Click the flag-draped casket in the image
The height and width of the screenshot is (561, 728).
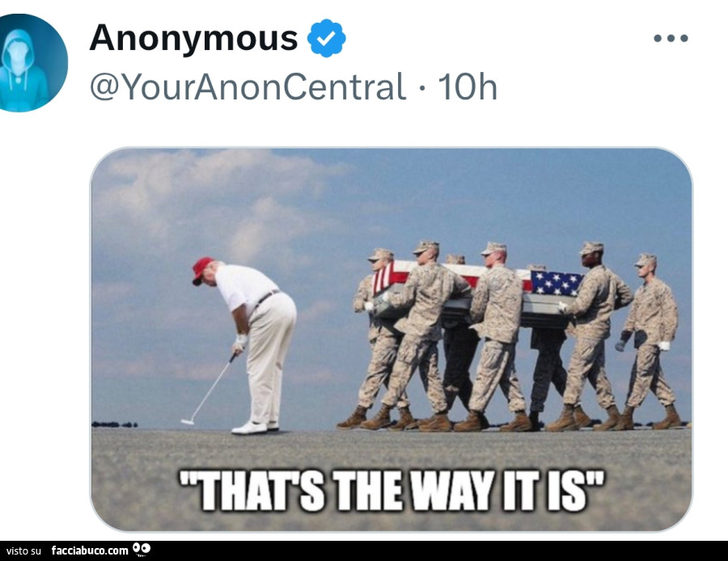click(x=476, y=293)
